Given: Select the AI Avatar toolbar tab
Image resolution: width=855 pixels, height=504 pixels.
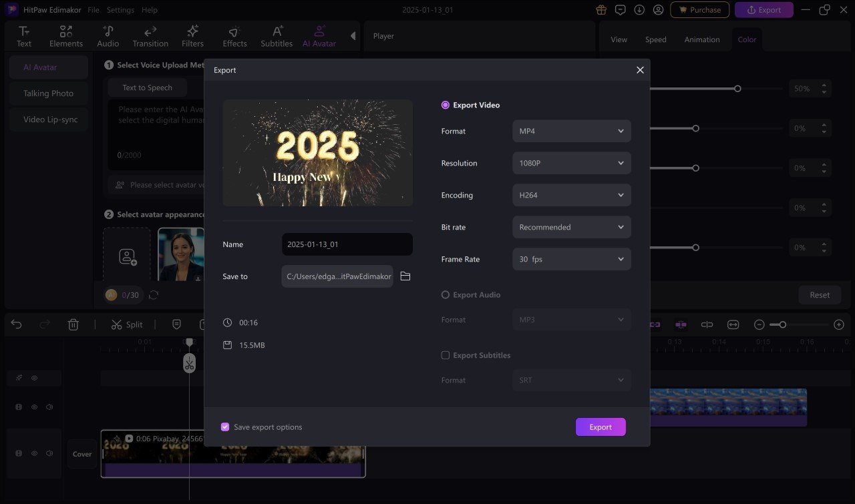Looking at the screenshot, I should click(x=319, y=36).
